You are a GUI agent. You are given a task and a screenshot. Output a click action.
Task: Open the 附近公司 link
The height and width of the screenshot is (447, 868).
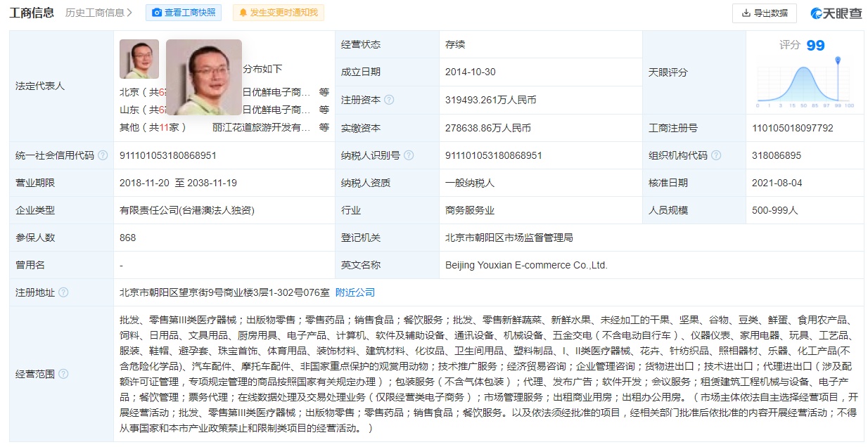point(355,292)
